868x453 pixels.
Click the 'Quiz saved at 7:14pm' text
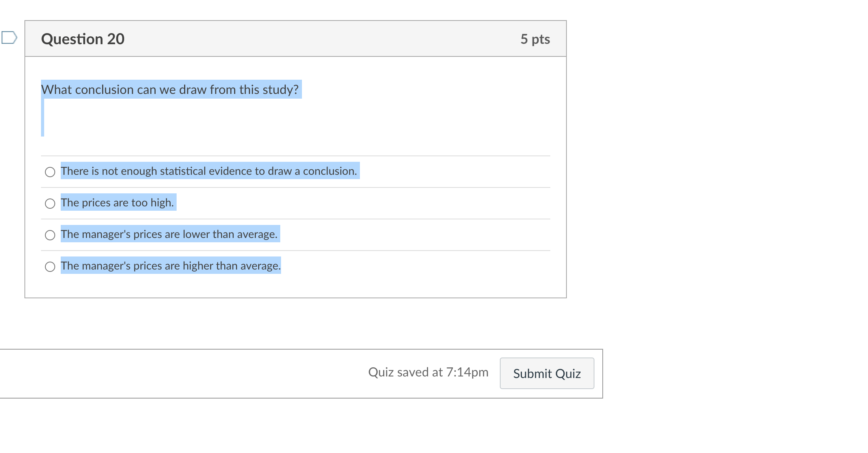[x=428, y=372]
